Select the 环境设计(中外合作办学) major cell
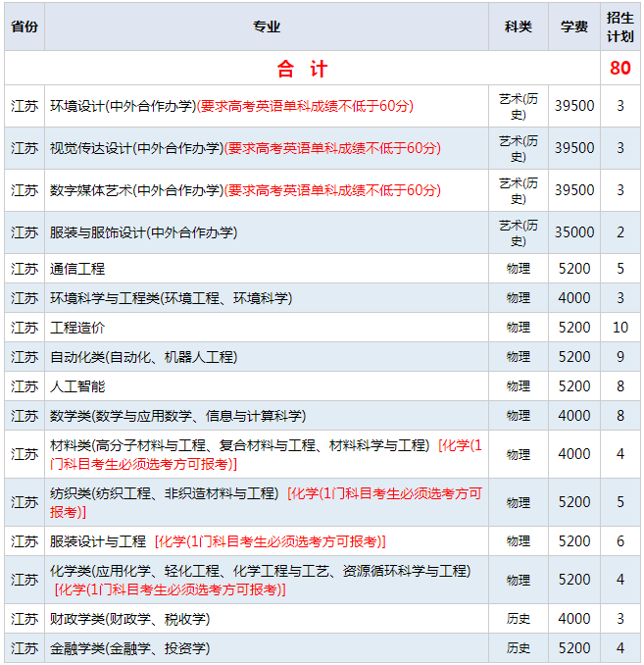The height and width of the screenshot is (665, 644). pos(267,106)
